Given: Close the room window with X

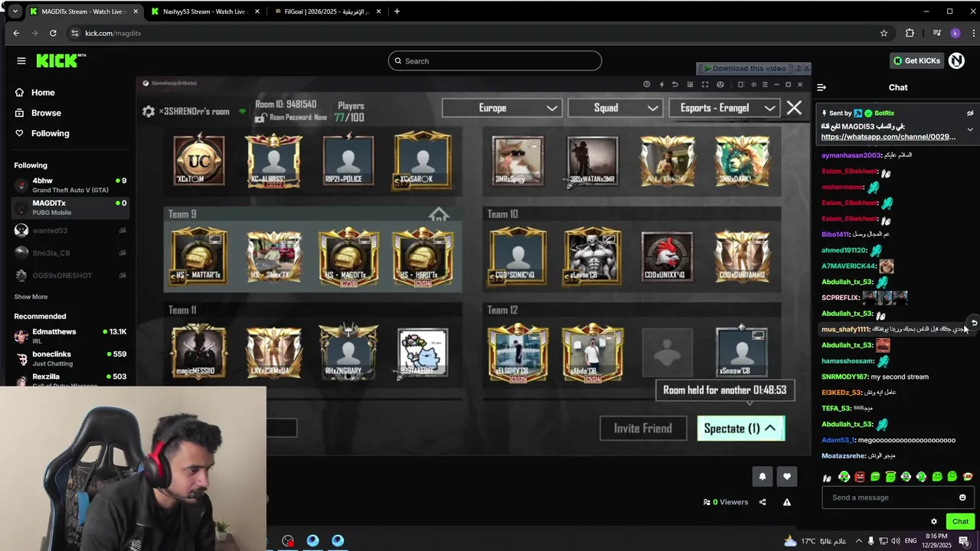Looking at the screenshot, I should 794,108.
